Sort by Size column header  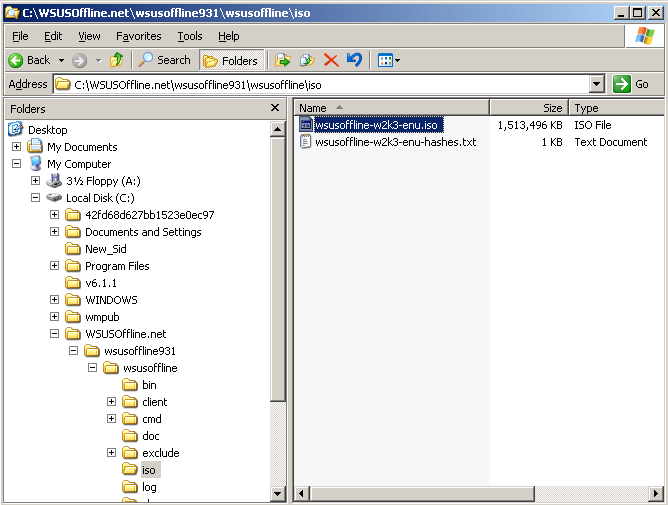click(529, 108)
